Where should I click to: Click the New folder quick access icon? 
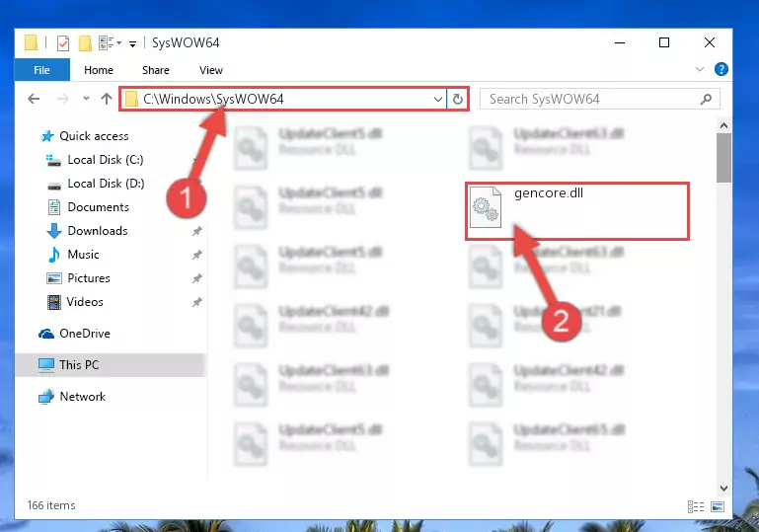[85, 43]
